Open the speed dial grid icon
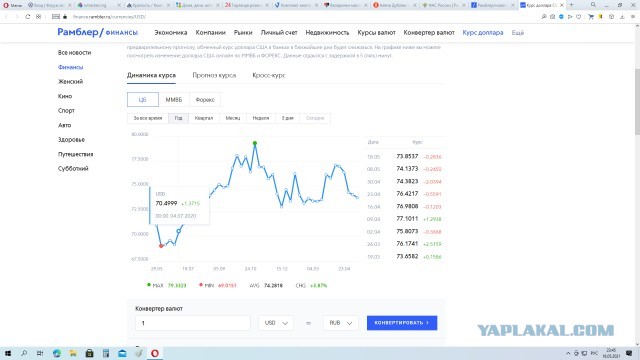This screenshot has width=640, height=360. 38,17
